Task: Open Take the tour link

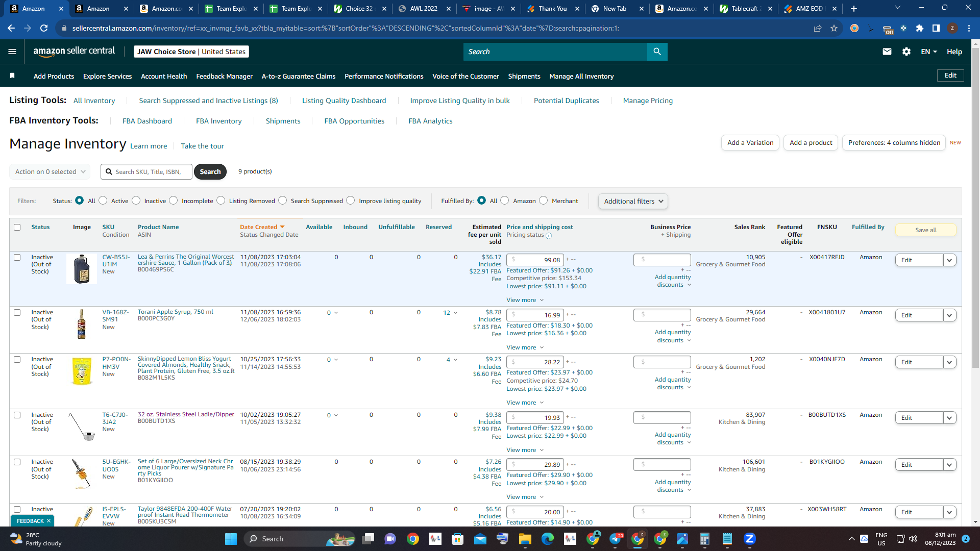Action: [x=202, y=146]
